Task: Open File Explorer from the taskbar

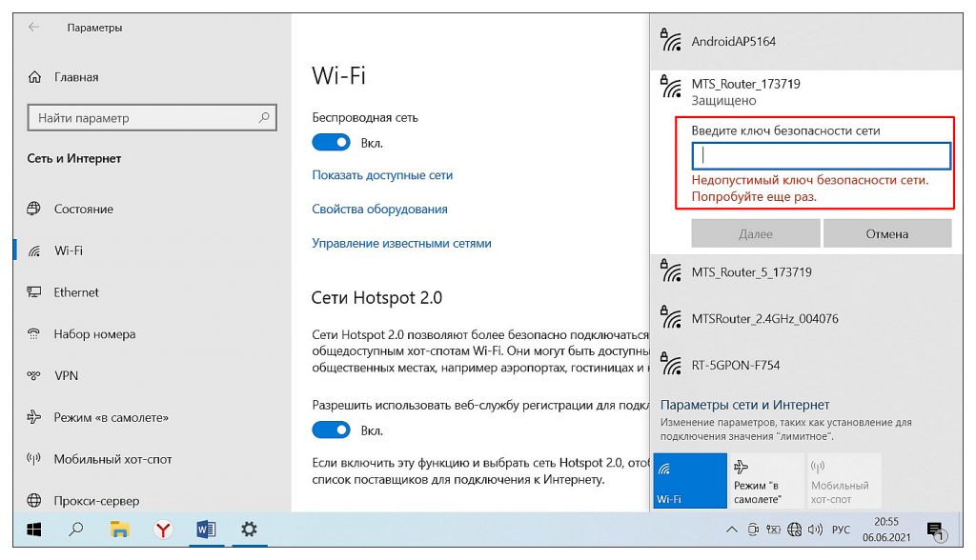Action: click(120, 529)
